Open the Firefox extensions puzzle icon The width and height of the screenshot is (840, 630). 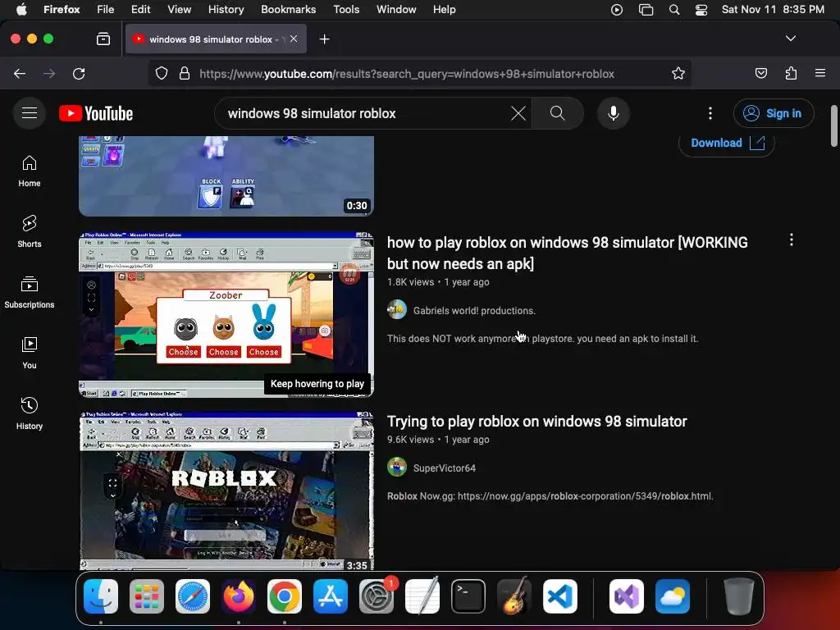tap(791, 73)
